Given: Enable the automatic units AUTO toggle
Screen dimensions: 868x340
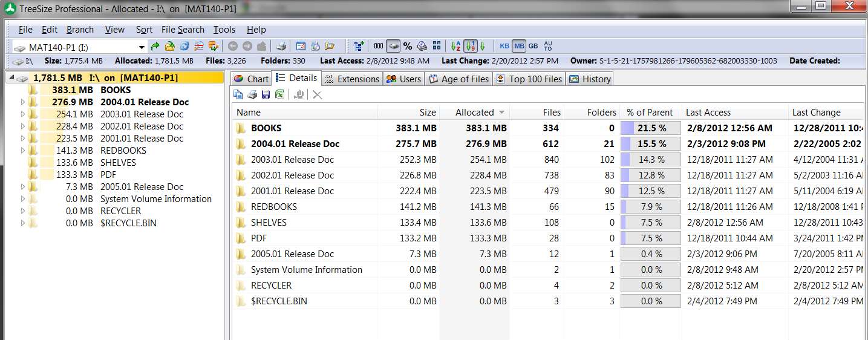Looking at the screenshot, I should coord(548,46).
